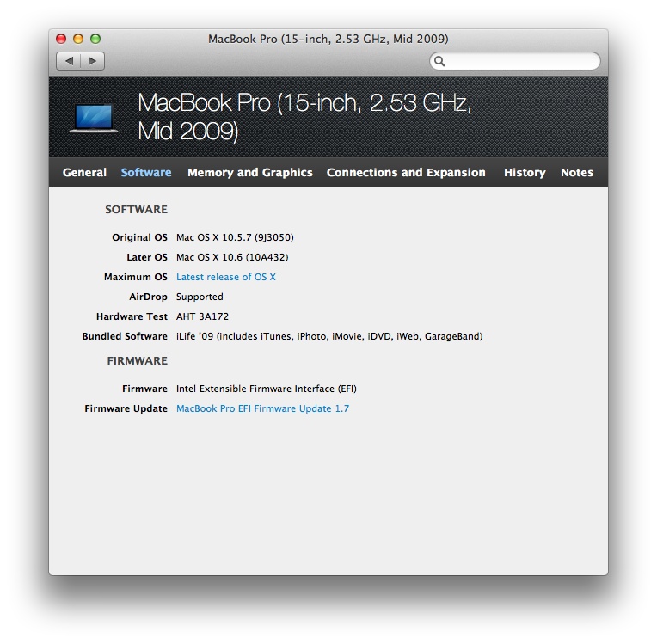The height and width of the screenshot is (644, 657).
Task: Click the Hardware Test label
Action: click(132, 316)
